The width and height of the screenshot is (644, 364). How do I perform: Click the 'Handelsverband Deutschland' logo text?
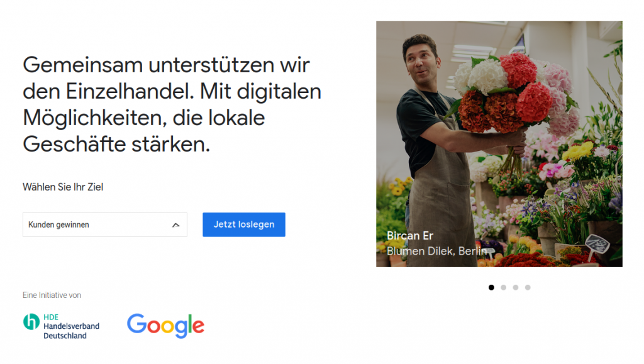tap(72, 331)
